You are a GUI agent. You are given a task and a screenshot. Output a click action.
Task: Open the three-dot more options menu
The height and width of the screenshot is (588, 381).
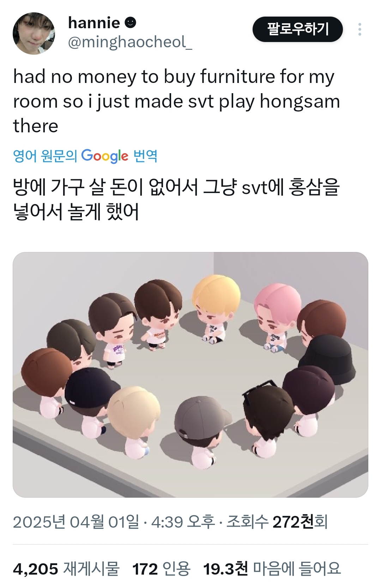coord(359,29)
